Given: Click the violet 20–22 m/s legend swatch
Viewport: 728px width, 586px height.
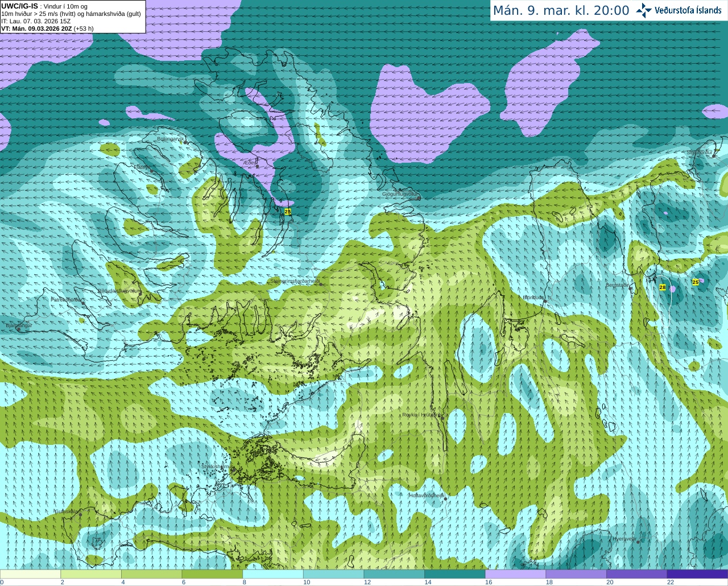Looking at the screenshot, I should tap(636, 573).
